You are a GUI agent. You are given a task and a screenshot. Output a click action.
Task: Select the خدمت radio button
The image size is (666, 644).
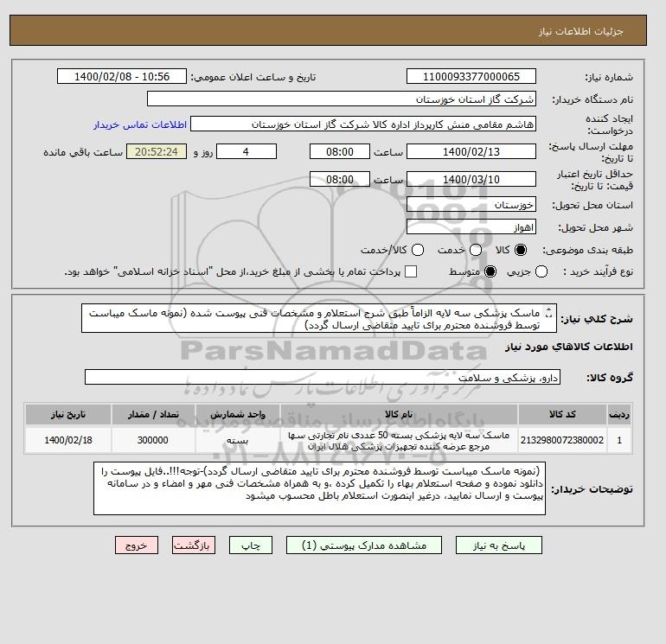tap(476, 250)
